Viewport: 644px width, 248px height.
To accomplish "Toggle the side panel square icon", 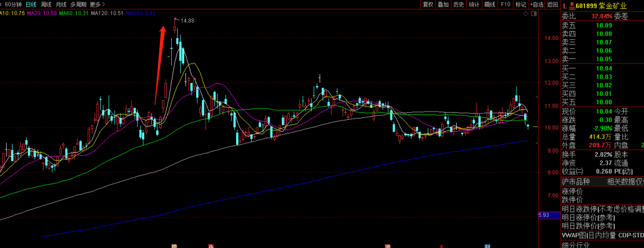I will tap(534, 14).
